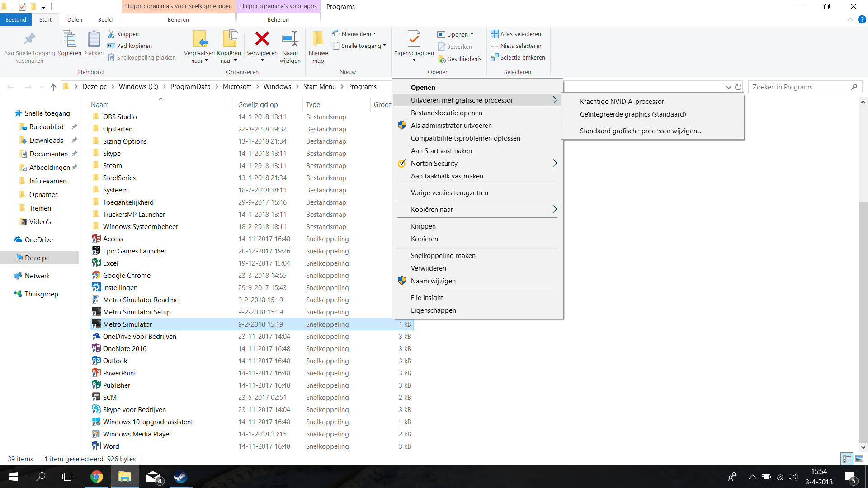Select OneDrive in navigation pane
Image resolution: width=868 pixels, height=488 pixels.
[x=38, y=239]
